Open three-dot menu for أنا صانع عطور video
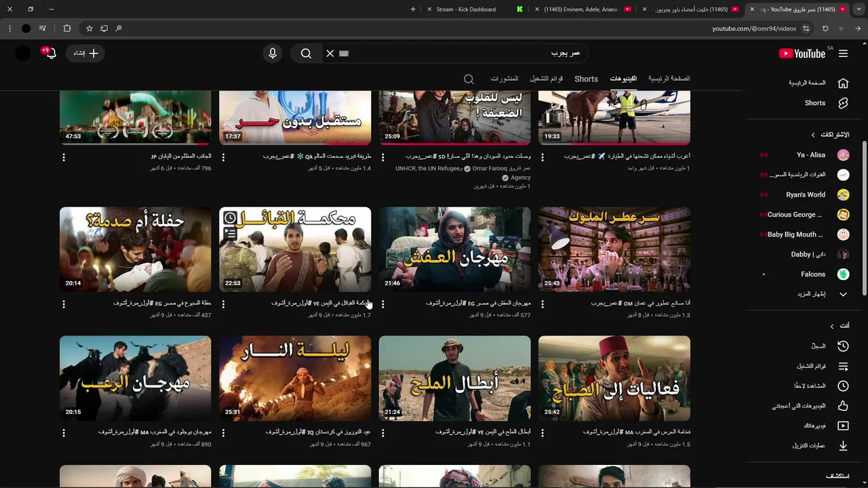868x488 pixels. click(542, 304)
